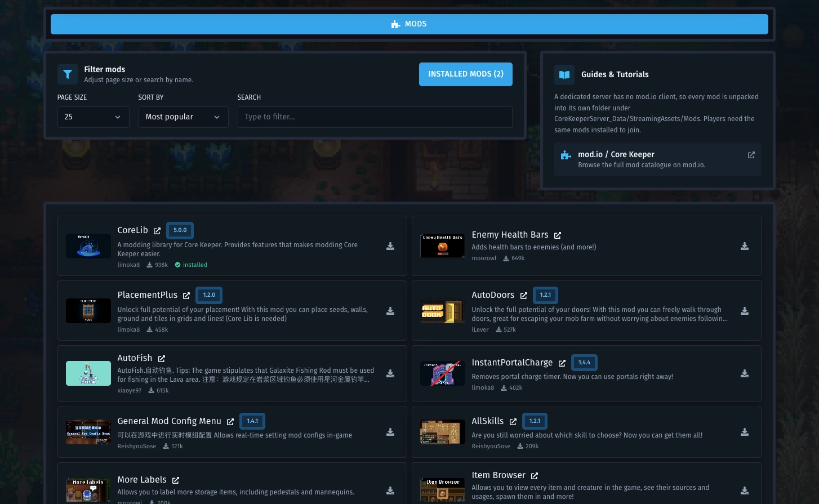819x504 pixels.
Task: Expand the Page Size dropdown
Action: 94,117
